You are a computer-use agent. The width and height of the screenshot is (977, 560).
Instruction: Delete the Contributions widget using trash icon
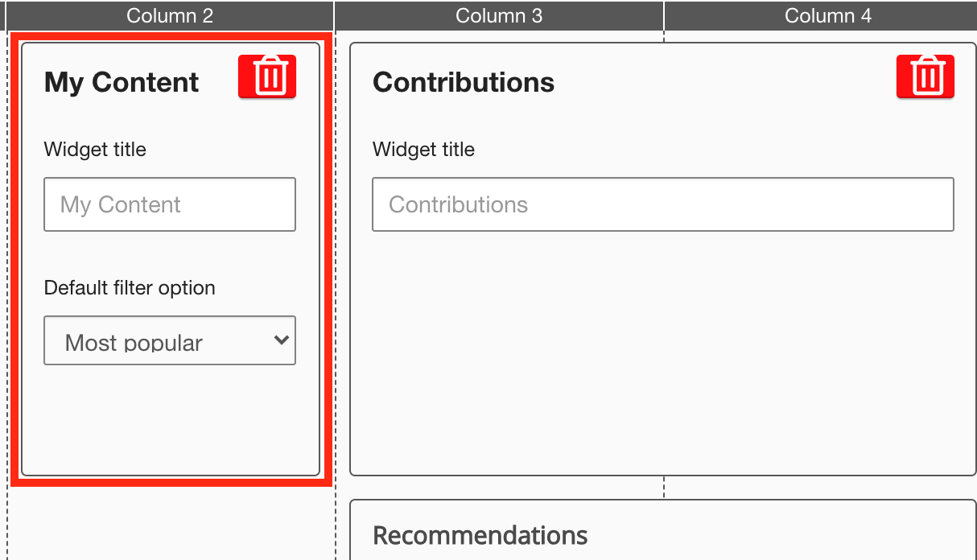pos(925,77)
